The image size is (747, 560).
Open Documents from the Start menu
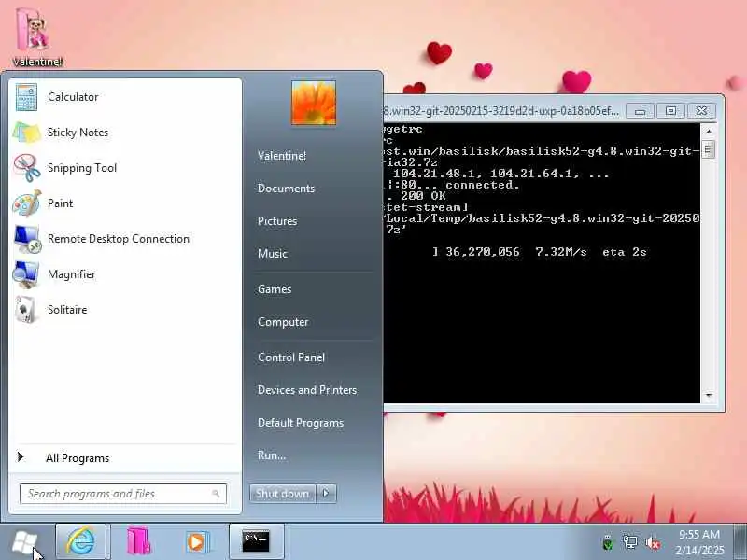click(286, 189)
